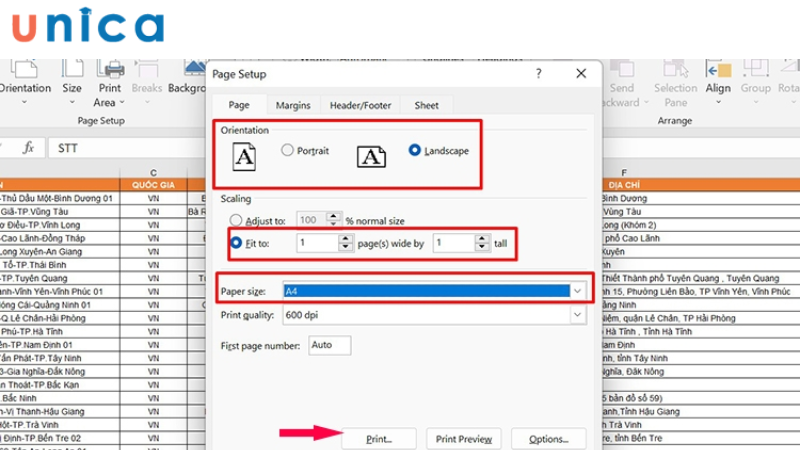
Task: Click the pages tall input field
Action: pos(454,243)
